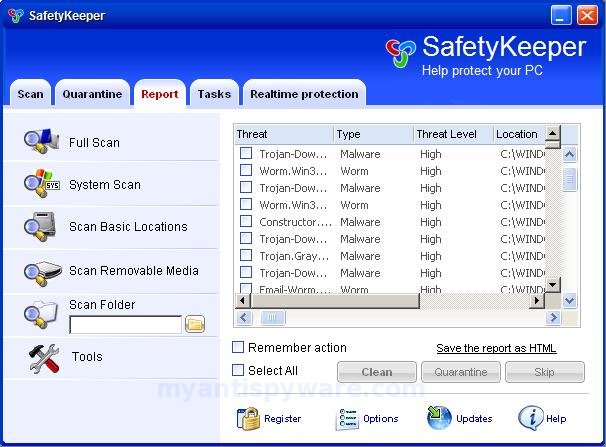The image size is (606, 447).
Task: Click the inner gray horizontal scrollbar thumb
Action: [x=335, y=300]
